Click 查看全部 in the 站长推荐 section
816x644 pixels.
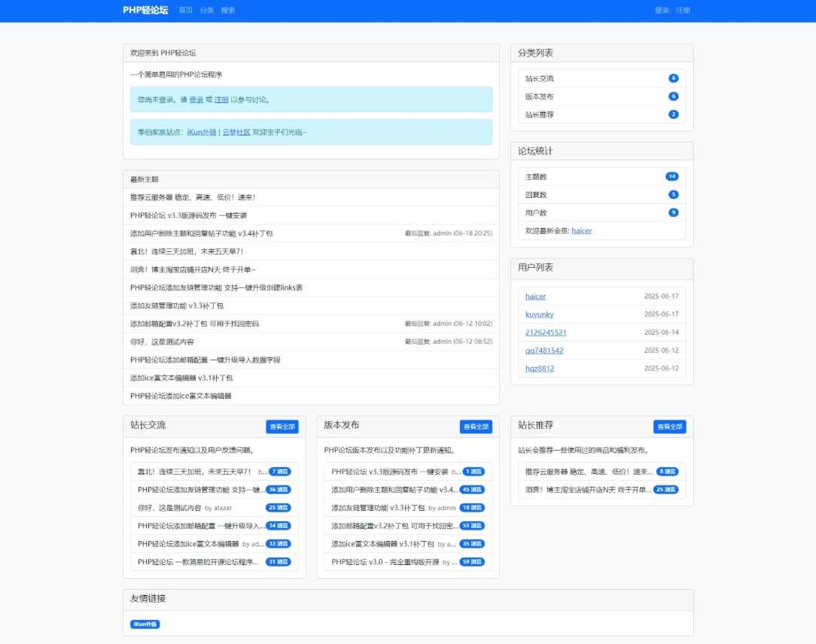(669, 426)
